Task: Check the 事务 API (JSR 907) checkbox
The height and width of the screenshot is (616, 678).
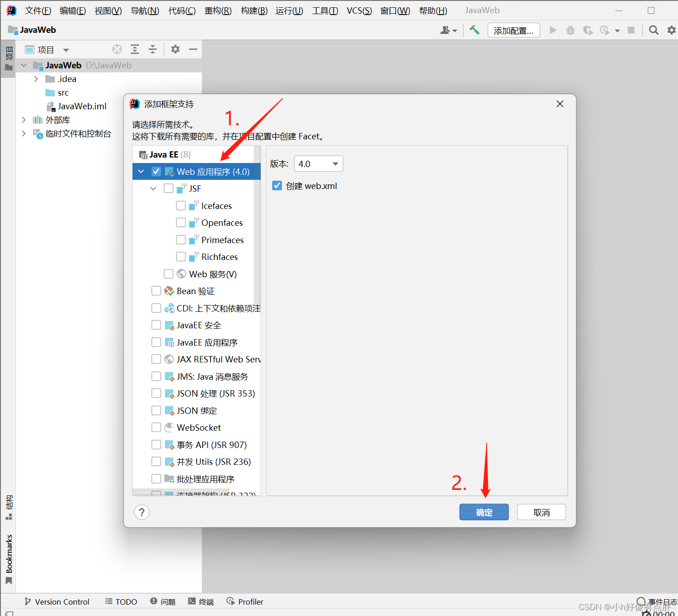Action: point(156,445)
